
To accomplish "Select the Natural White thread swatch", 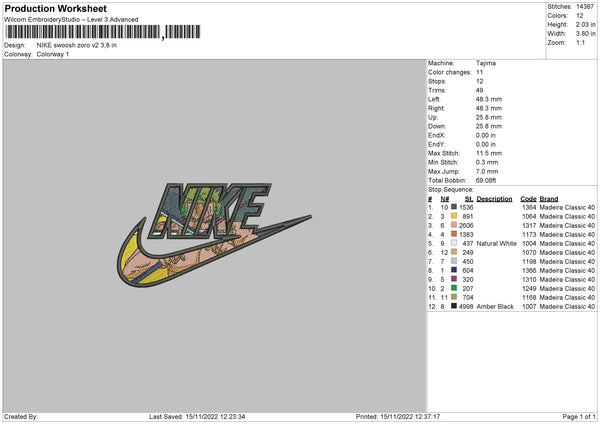I will coord(454,243).
